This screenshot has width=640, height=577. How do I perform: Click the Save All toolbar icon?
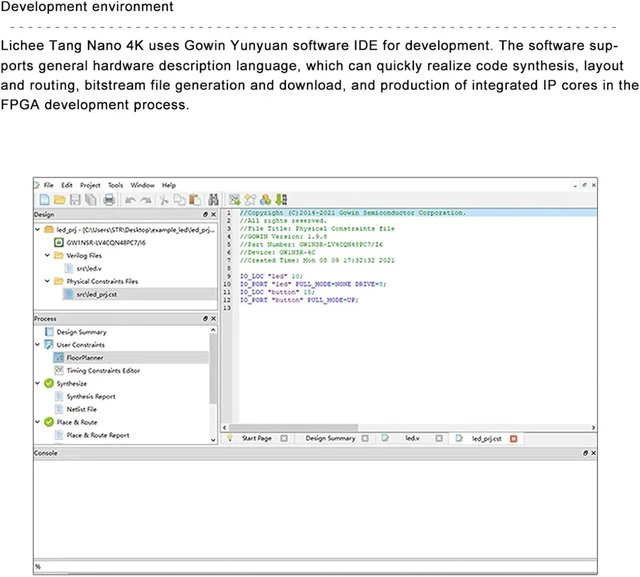91,200
